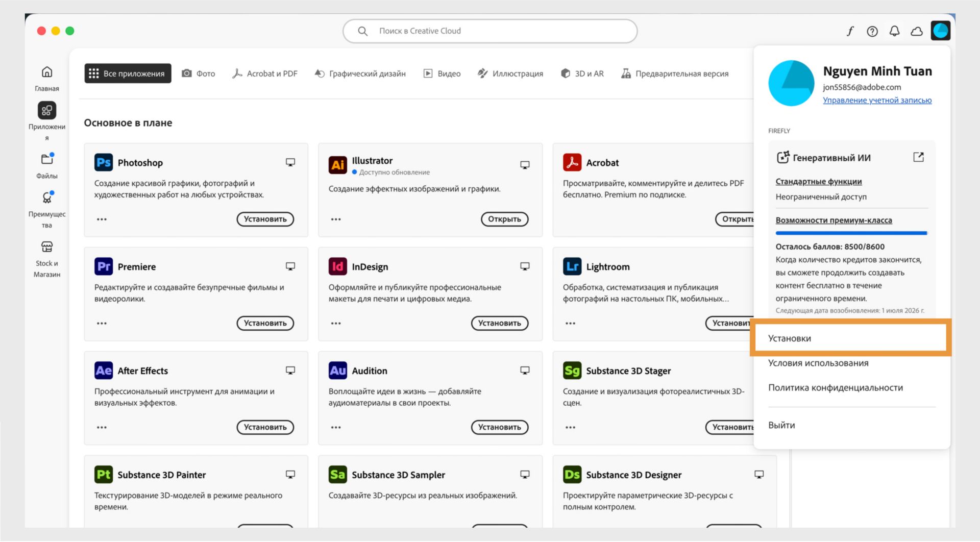Install Premiere with Установить button

point(265,324)
